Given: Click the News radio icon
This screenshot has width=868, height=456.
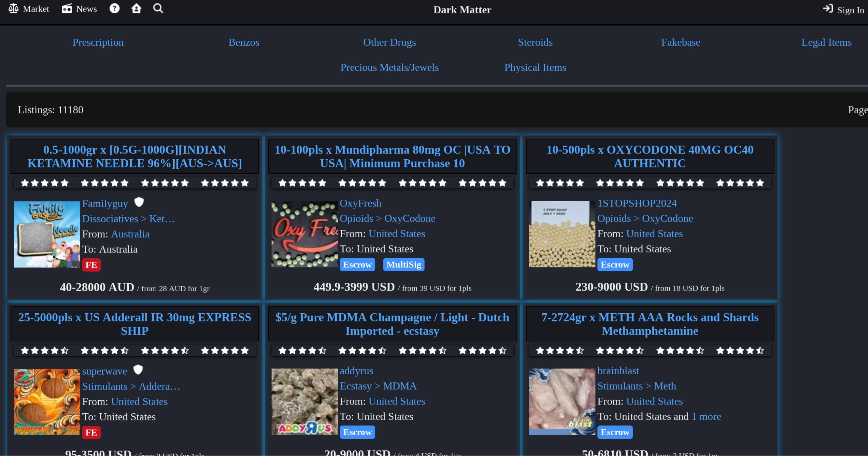Looking at the screenshot, I should 67,8.
